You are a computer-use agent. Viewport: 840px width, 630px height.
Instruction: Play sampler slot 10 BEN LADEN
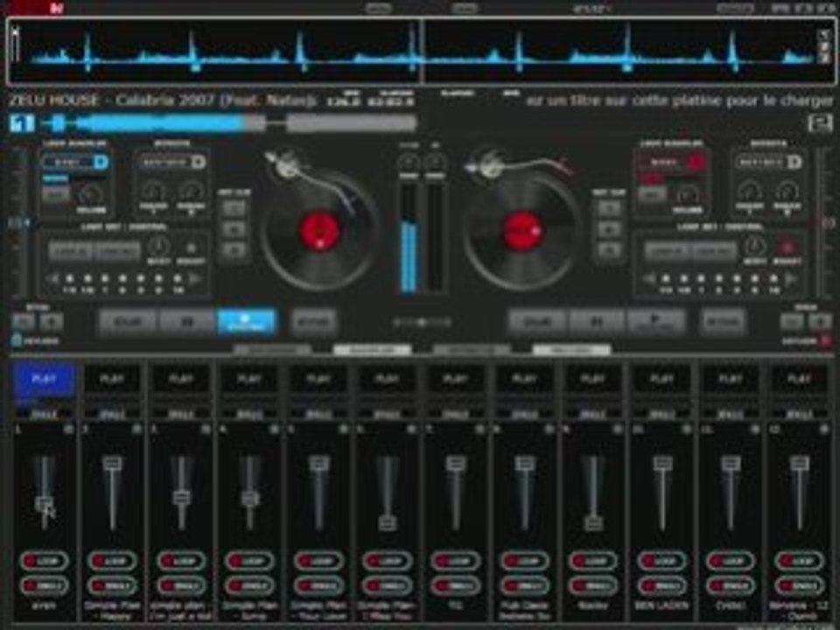pos(661,379)
